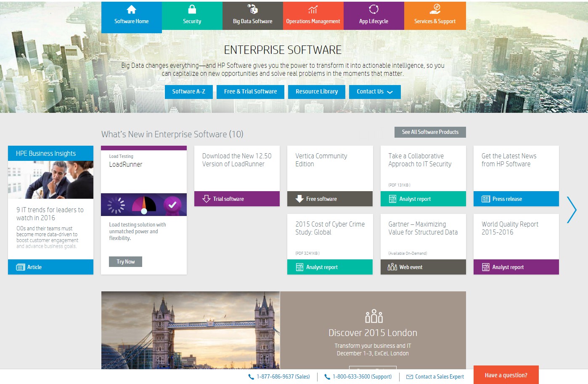
Task: Click See All Software Products
Action: [430, 132]
